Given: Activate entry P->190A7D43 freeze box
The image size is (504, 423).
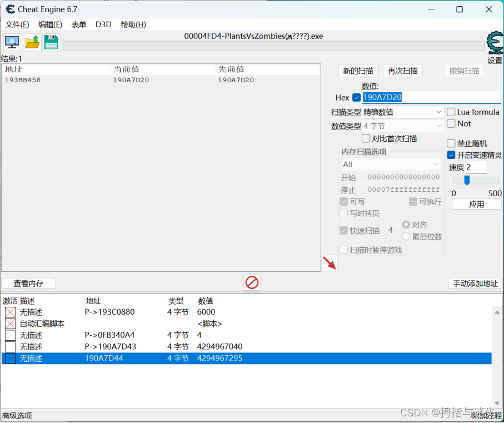Looking at the screenshot, I should pyautogui.click(x=11, y=347).
